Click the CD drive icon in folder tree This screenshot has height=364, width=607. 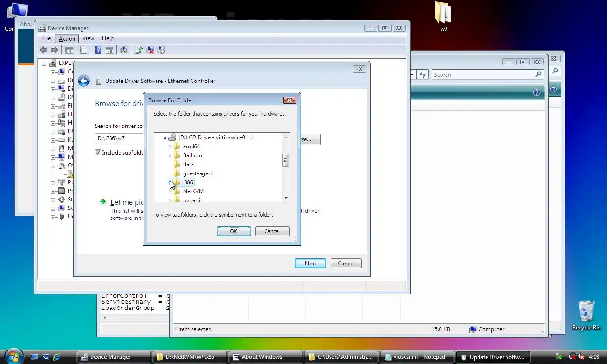click(172, 137)
